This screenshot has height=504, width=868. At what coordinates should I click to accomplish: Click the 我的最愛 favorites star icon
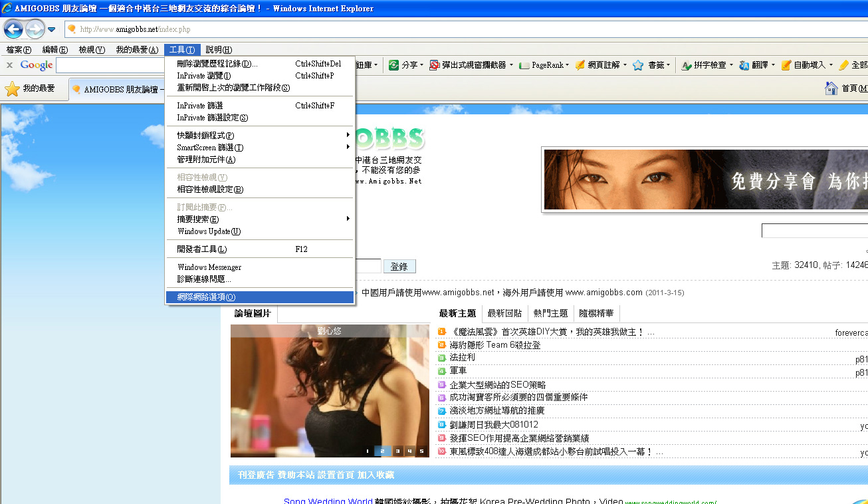tap(12, 88)
